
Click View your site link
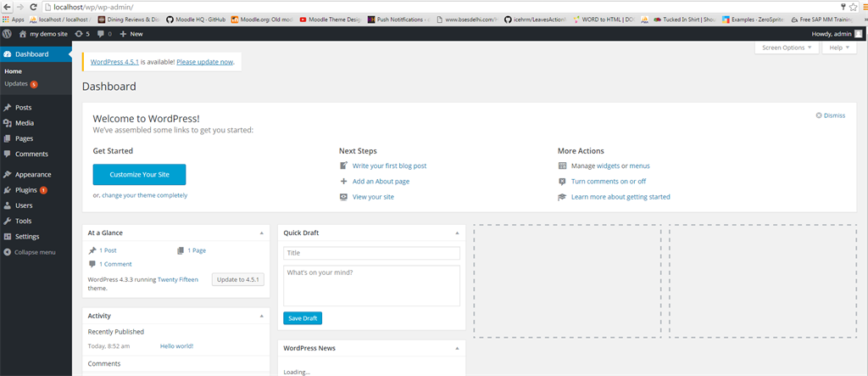tap(373, 197)
